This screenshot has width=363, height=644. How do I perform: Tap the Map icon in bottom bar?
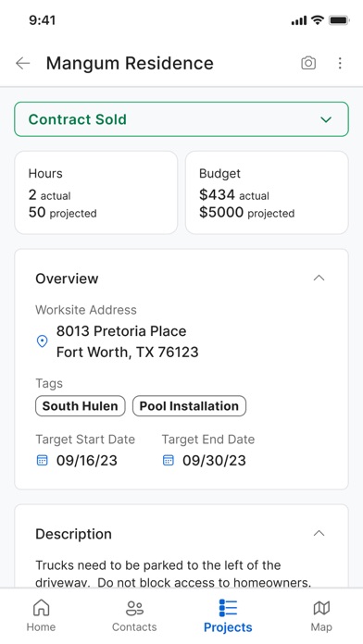coord(321,608)
